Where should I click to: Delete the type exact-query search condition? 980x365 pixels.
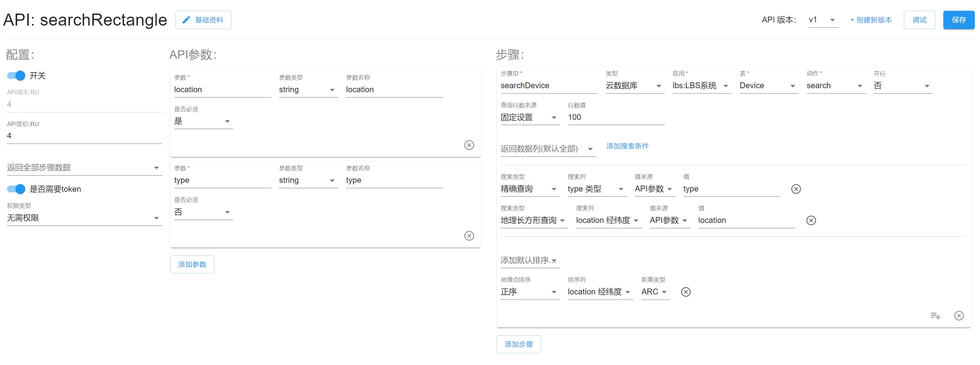pos(796,189)
